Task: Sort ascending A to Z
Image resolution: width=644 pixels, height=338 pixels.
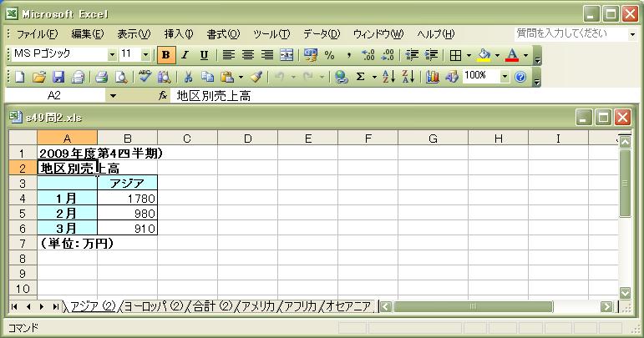Action: (x=388, y=77)
